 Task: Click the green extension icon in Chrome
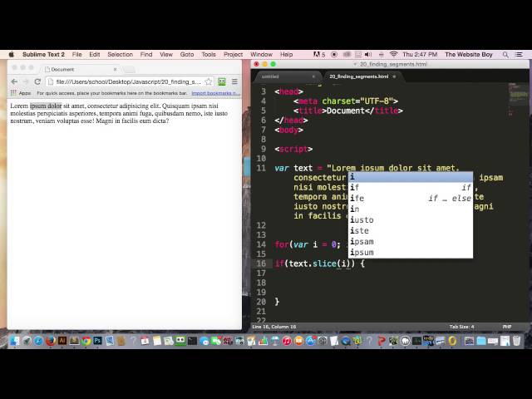click(x=222, y=81)
